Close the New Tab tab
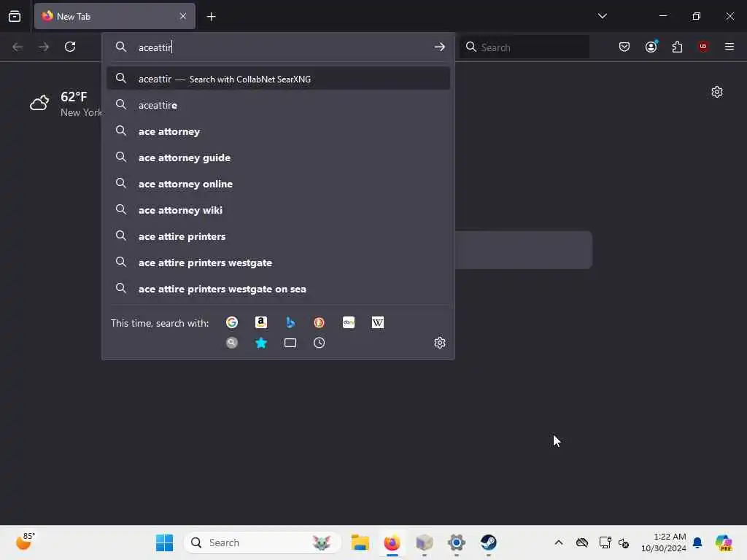The image size is (747, 560). coord(183,16)
